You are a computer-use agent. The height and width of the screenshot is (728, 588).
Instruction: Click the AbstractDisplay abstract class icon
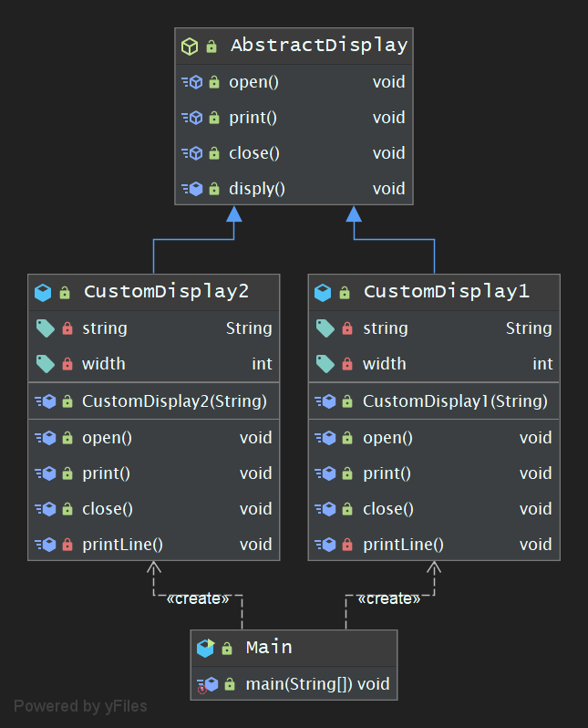190,46
